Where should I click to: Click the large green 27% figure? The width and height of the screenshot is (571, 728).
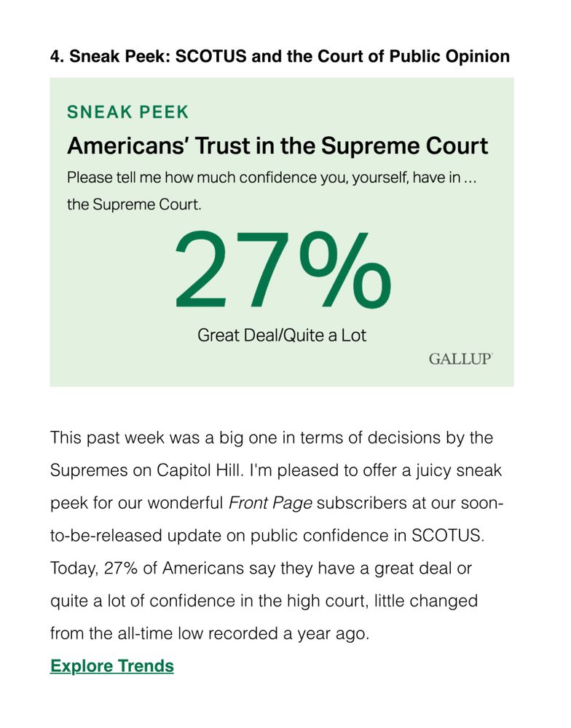pyautogui.click(x=283, y=270)
